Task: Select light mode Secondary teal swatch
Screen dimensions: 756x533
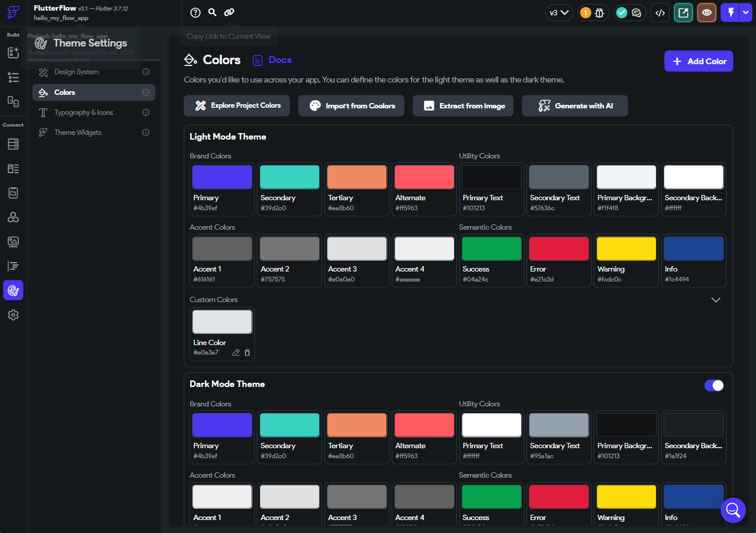Action: pyautogui.click(x=290, y=177)
